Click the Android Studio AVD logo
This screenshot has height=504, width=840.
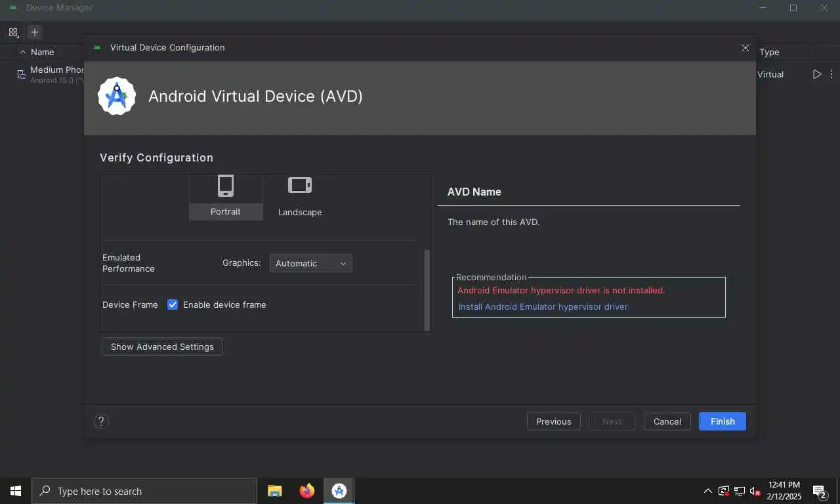pos(117,96)
